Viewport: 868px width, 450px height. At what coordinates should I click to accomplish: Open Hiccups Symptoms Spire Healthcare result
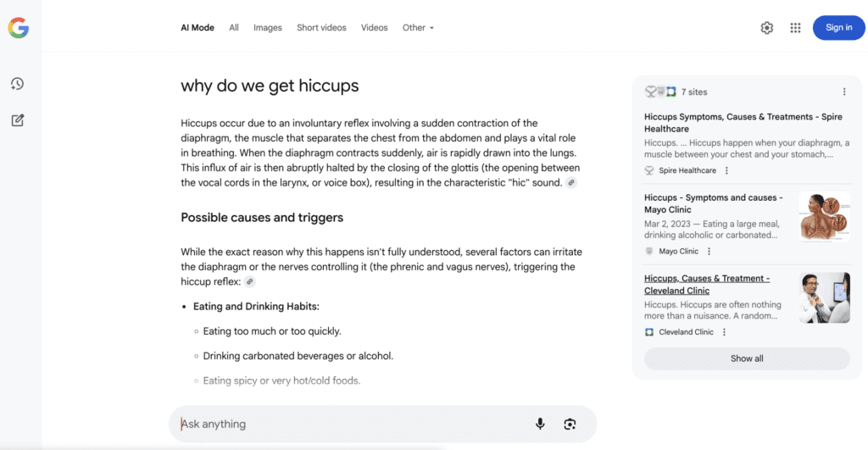tap(743, 123)
